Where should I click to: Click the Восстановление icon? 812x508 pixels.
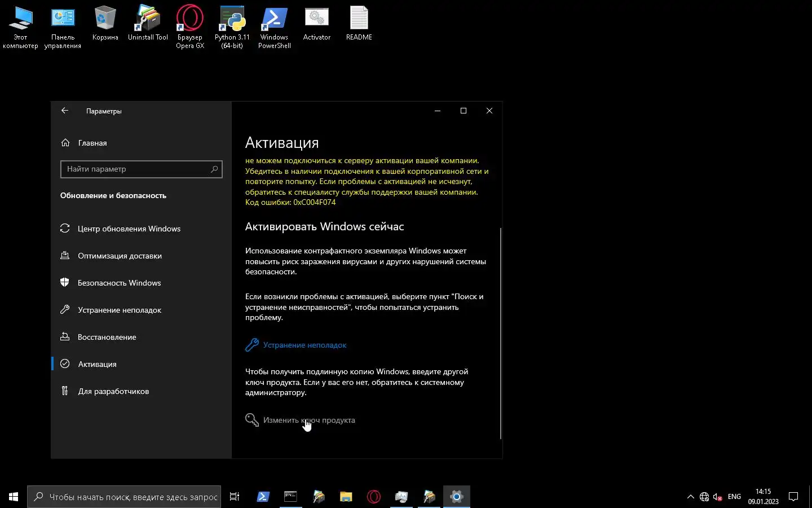coord(65,336)
